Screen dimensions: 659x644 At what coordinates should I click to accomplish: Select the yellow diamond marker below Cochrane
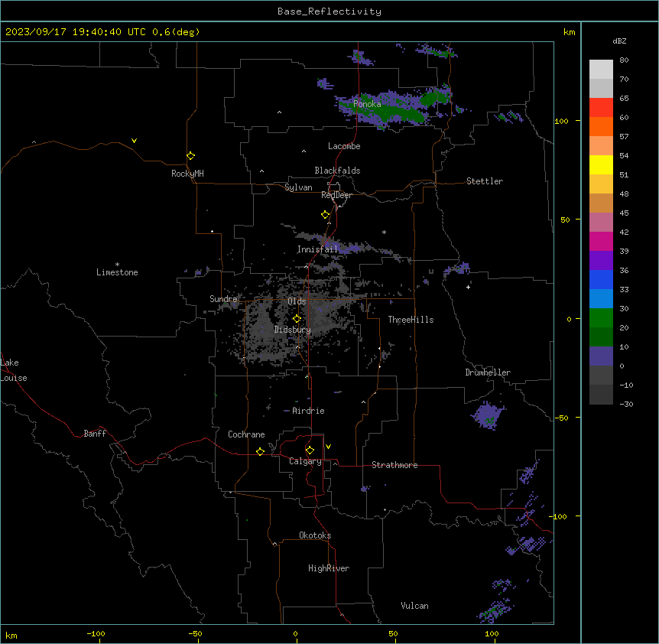coord(260,451)
